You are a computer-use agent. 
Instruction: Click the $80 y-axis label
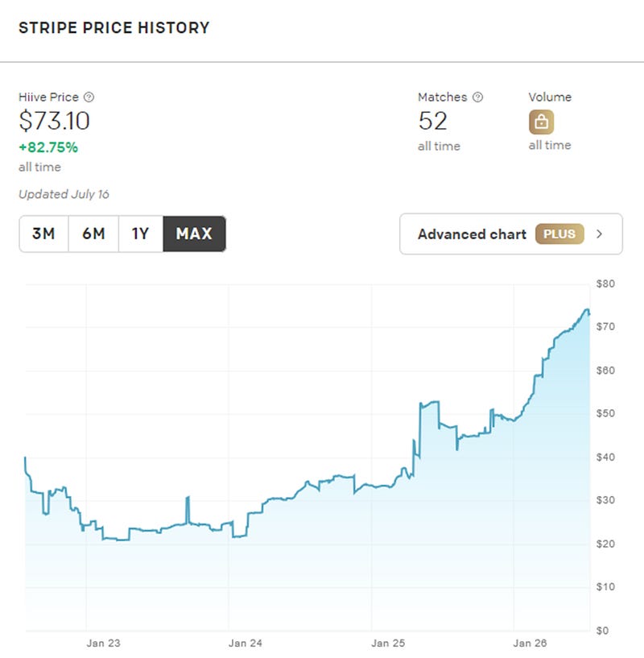click(x=605, y=283)
